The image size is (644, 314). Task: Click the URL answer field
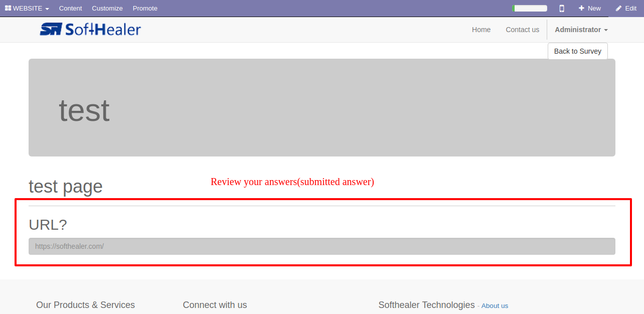(322, 246)
